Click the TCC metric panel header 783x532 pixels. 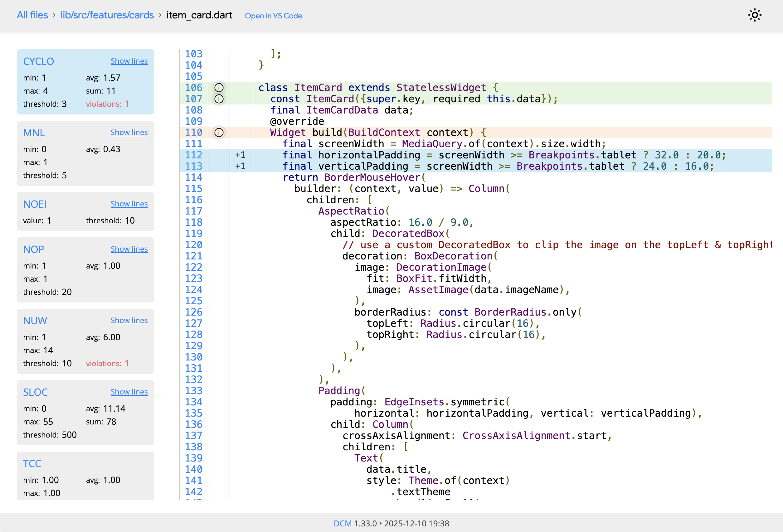[x=32, y=464]
